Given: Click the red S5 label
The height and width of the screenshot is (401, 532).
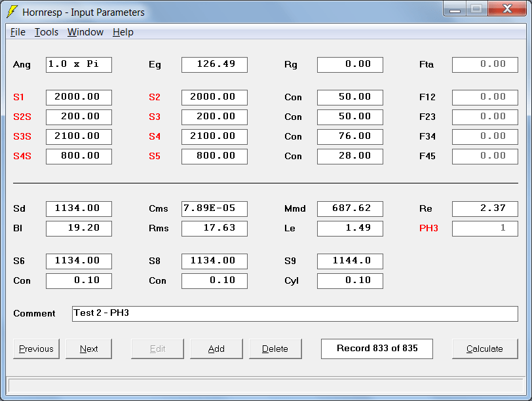Looking at the screenshot, I should point(155,157).
